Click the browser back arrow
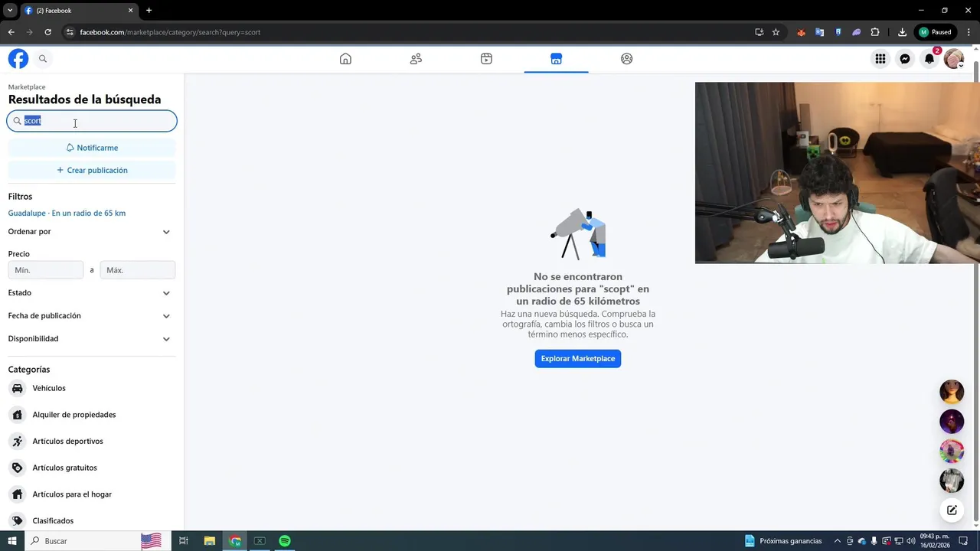Screen dimensions: 980x551 coord(11,32)
